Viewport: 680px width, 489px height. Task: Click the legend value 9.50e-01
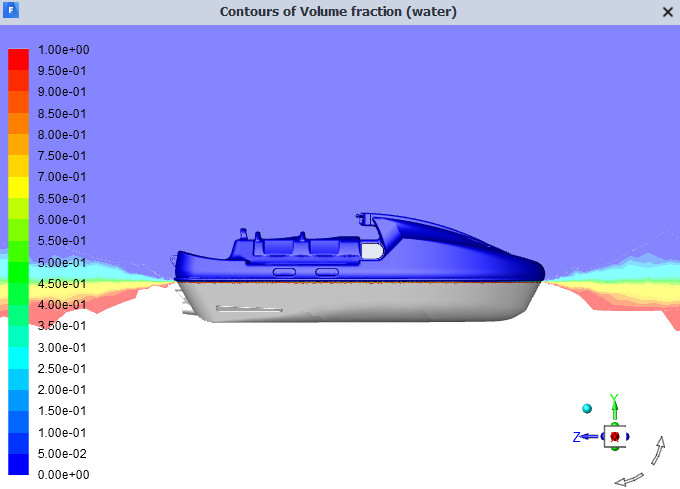(x=62, y=71)
